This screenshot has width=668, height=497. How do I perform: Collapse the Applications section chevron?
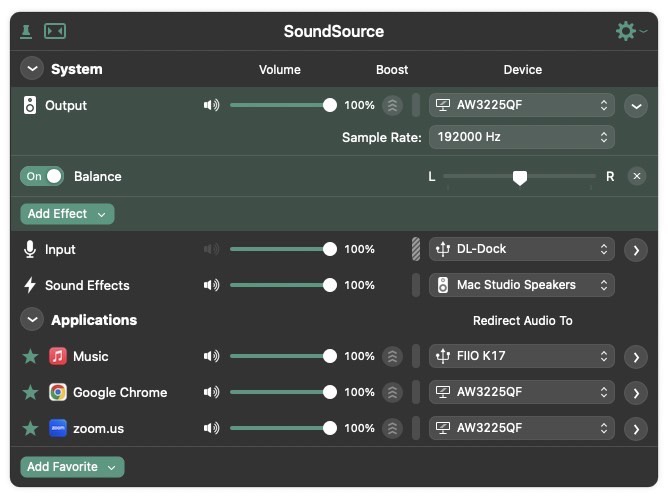[33, 320]
